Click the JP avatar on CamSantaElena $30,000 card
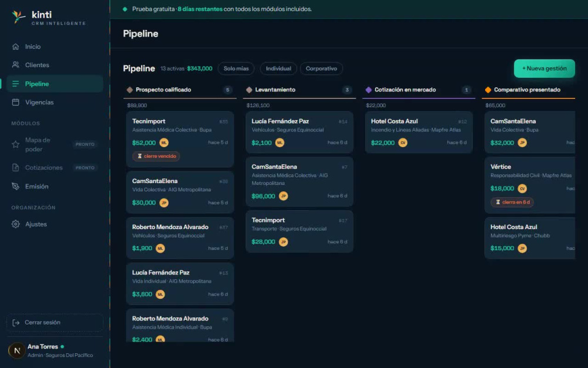The width and height of the screenshot is (588, 368). click(164, 203)
